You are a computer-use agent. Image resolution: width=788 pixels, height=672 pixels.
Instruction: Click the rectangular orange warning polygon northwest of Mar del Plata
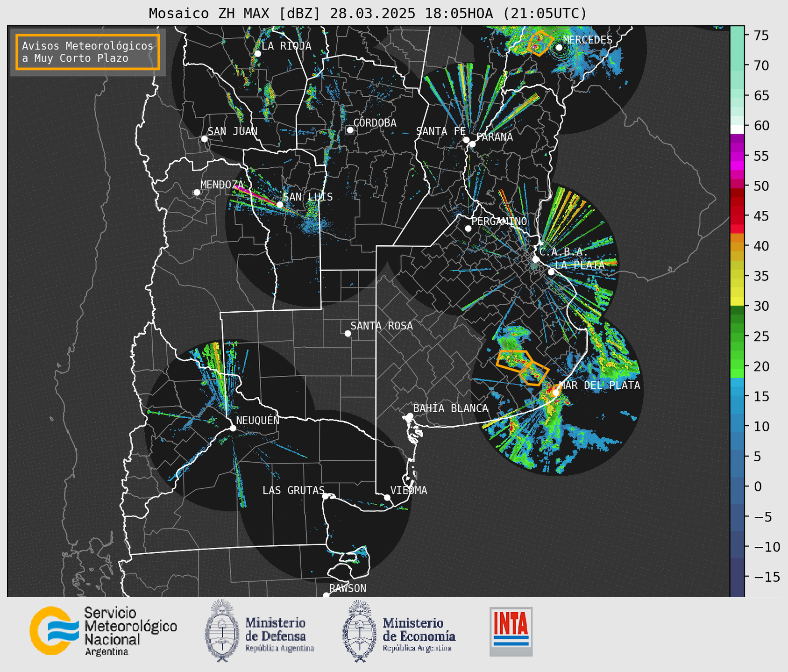[515, 361]
